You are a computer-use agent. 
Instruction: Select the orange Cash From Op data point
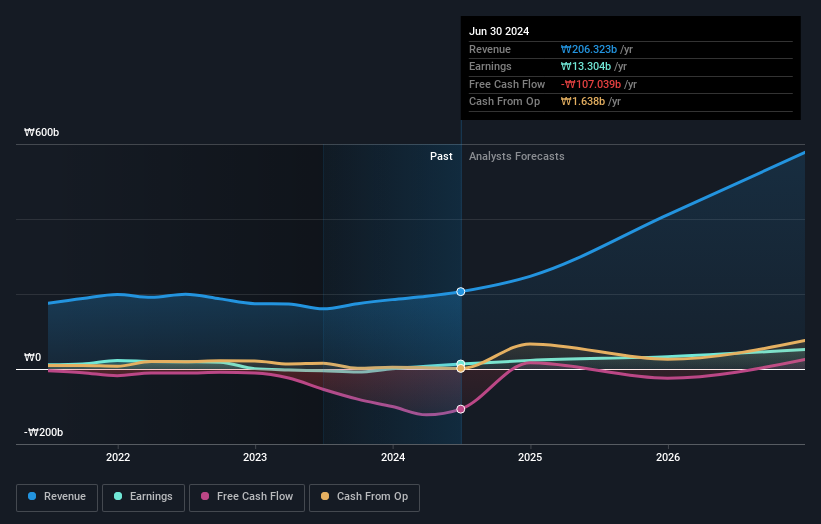click(461, 369)
